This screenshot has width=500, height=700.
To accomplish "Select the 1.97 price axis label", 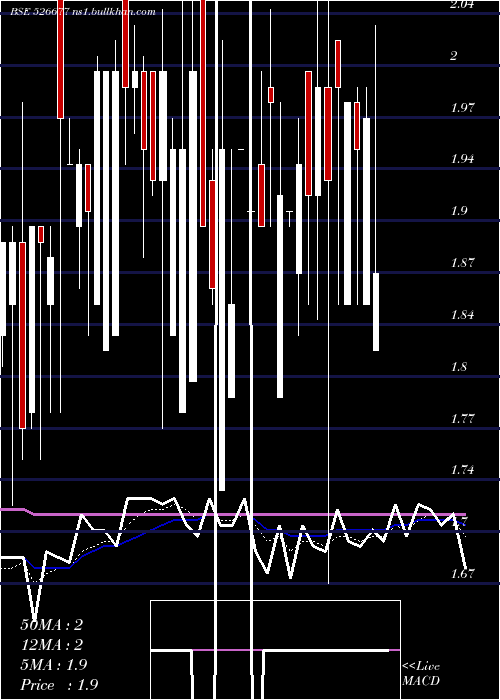I will pyautogui.click(x=461, y=108).
